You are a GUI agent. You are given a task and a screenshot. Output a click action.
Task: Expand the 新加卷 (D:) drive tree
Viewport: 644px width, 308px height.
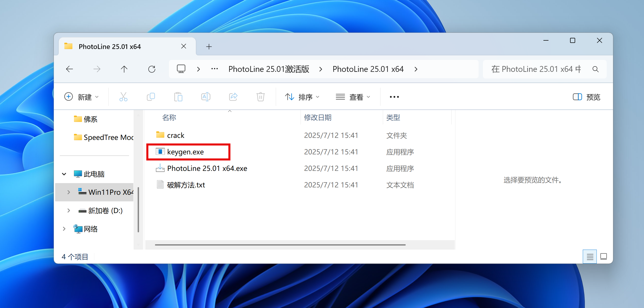click(x=69, y=210)
